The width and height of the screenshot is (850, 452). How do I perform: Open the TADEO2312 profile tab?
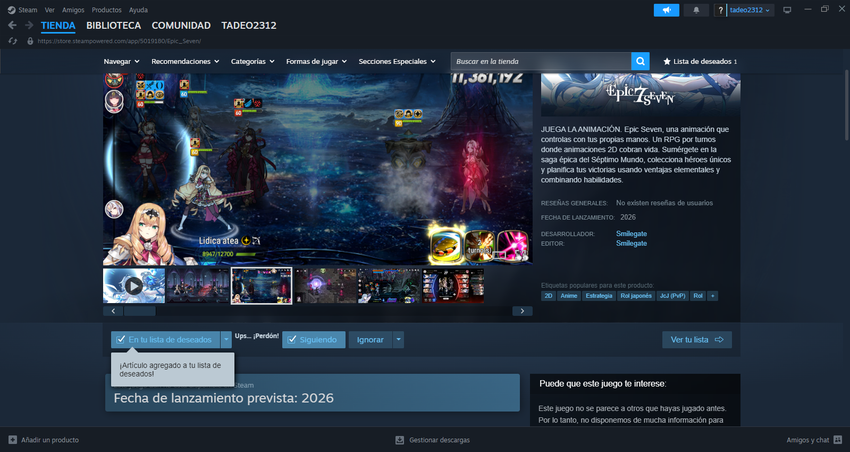tap(249, 25)
